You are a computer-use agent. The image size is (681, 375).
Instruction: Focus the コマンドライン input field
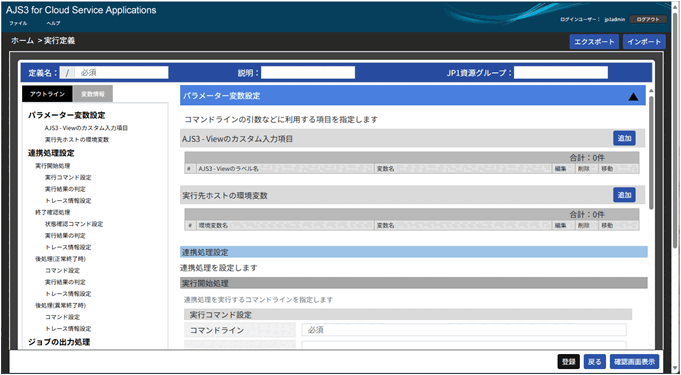tap(464, 330)
